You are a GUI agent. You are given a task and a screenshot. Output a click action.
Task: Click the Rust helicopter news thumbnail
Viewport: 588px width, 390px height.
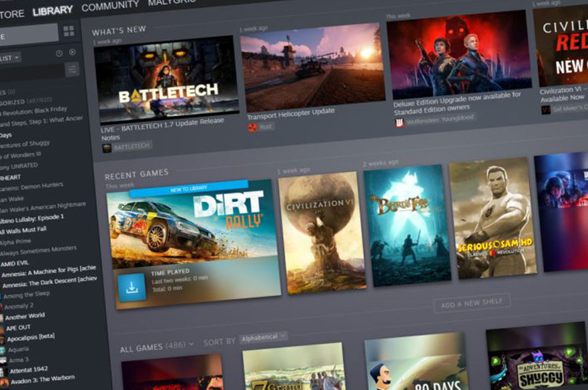point(312,68)
